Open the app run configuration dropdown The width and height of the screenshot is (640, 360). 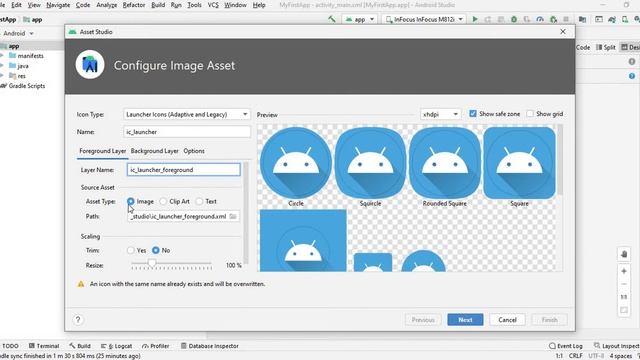[360, 19]
